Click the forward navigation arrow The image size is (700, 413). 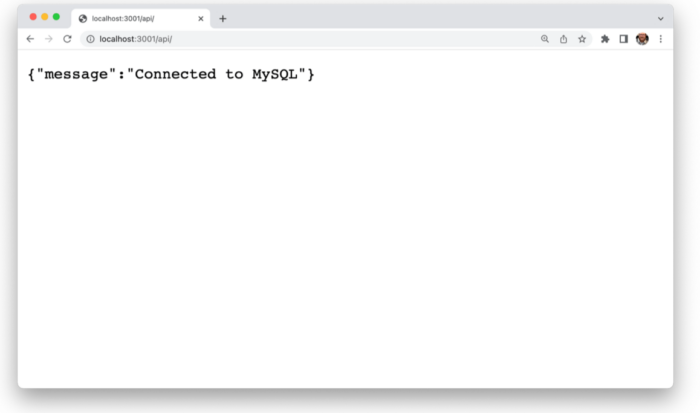(x=49, y=39)
